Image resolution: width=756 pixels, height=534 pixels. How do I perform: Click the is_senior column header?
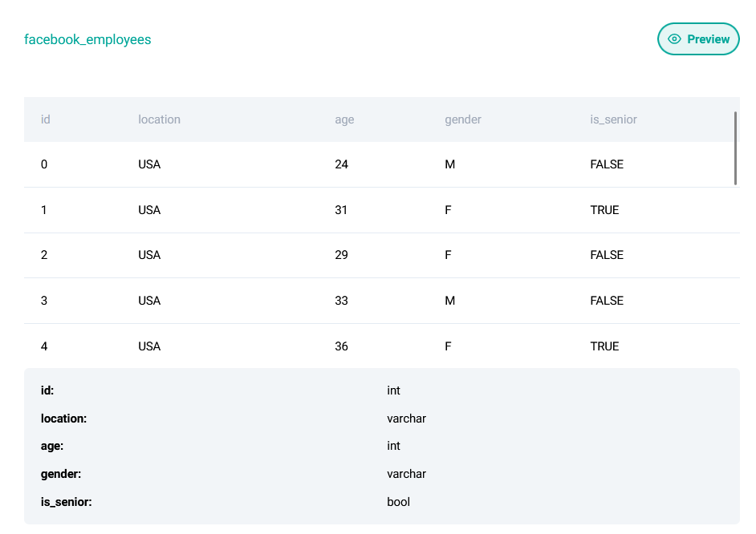pos(612,119)
